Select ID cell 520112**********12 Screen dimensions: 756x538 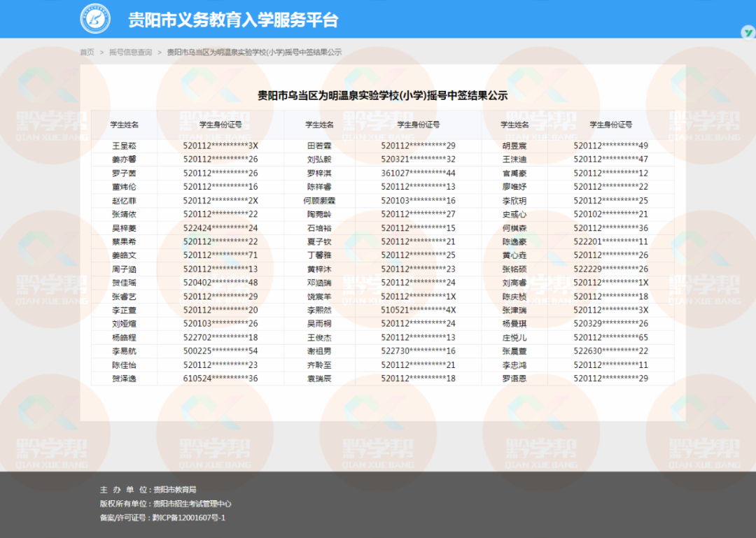pyautogui.click(x=611, y=173)
